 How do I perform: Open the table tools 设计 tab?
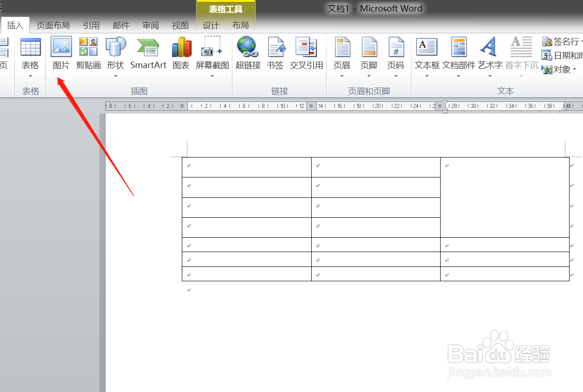coord(211,25)
